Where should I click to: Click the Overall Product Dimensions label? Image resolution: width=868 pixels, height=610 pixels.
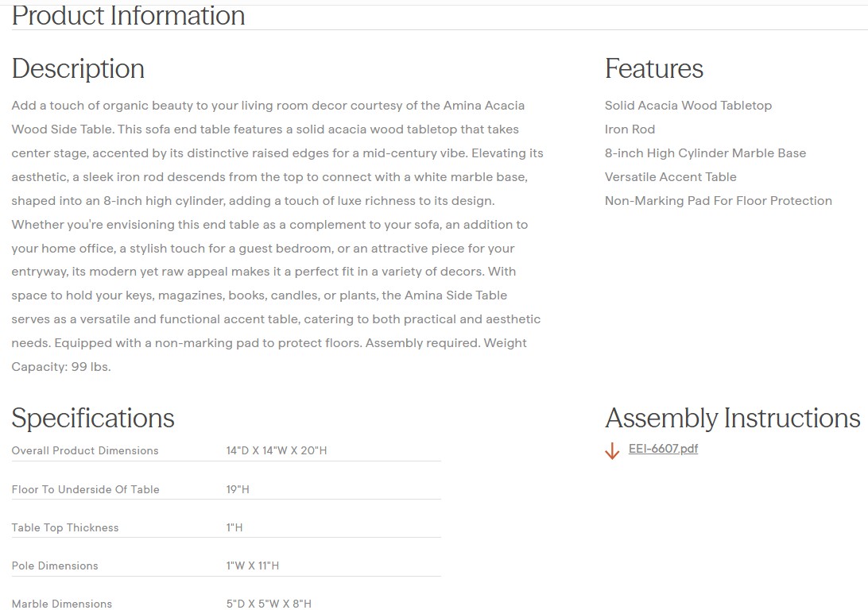pyautogui.click(x=85, y=450)
